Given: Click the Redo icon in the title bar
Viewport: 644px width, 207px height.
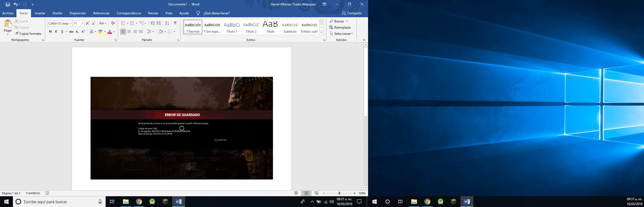Looking at the screenshot, I should tap(25, 5).
